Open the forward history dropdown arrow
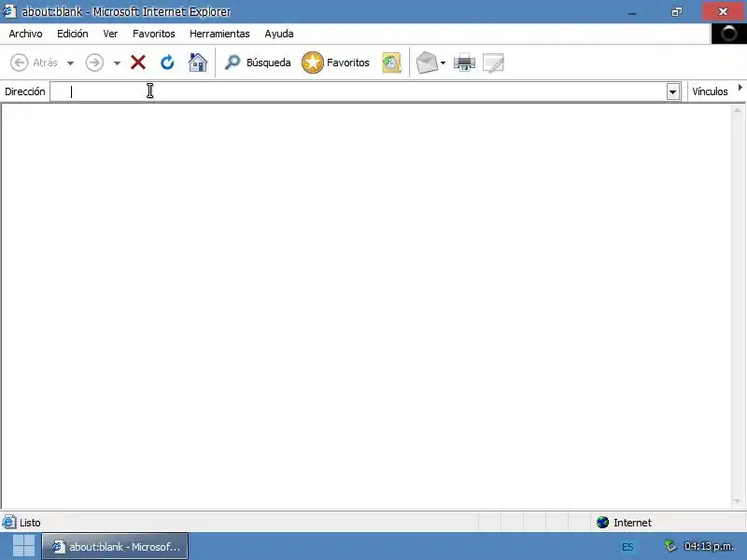This screenshot has width=747, height=560. pos(117,63)
